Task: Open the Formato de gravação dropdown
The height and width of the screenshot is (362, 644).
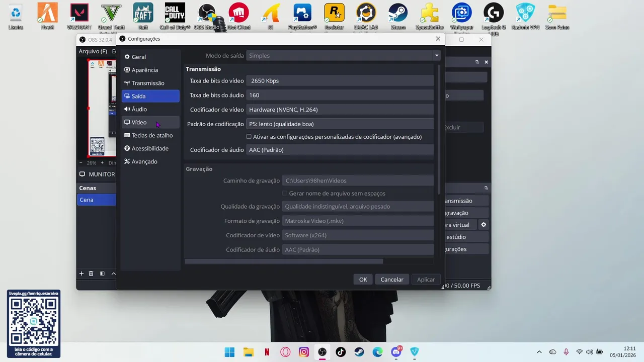Action: pos(358,221)
